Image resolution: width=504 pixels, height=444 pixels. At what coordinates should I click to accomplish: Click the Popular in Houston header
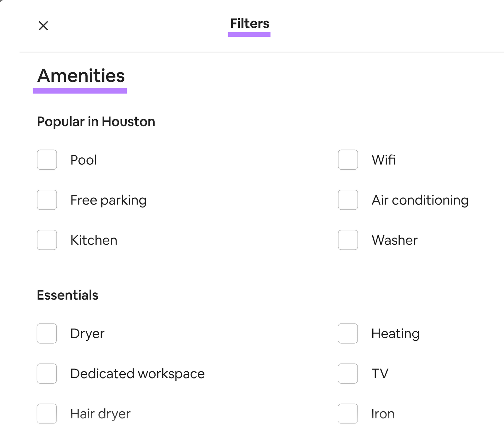96,121
